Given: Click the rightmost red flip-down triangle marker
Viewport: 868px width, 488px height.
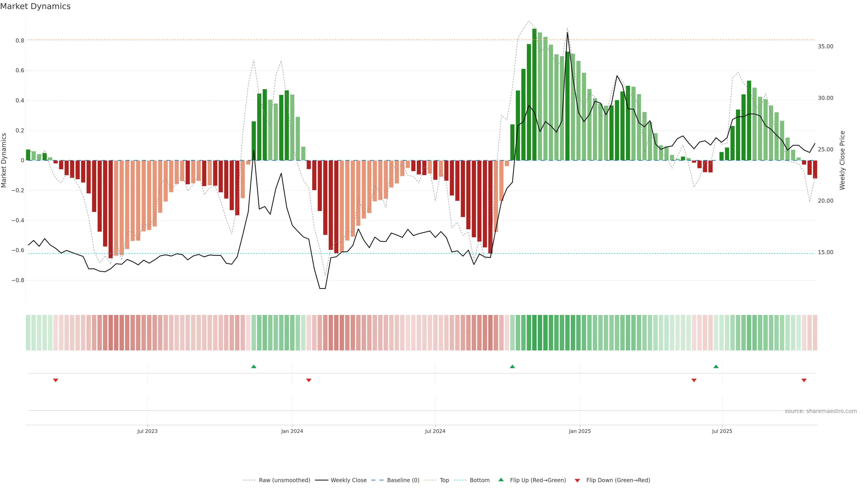Looking at the screenshot, I should [x=804, y=380].
